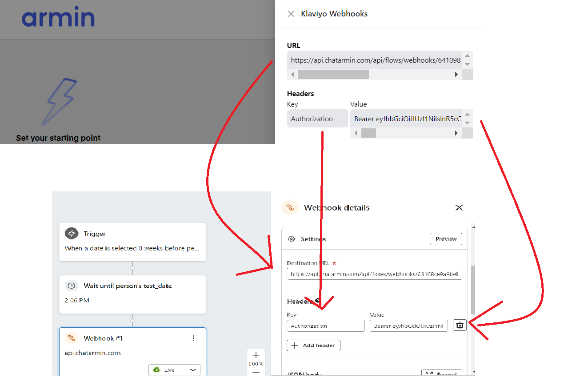Viewport: 588px width, 381px height.
Task: Click the Authorization key field in Webhook details
Action: pyautogui.click(x=325, y=326)
